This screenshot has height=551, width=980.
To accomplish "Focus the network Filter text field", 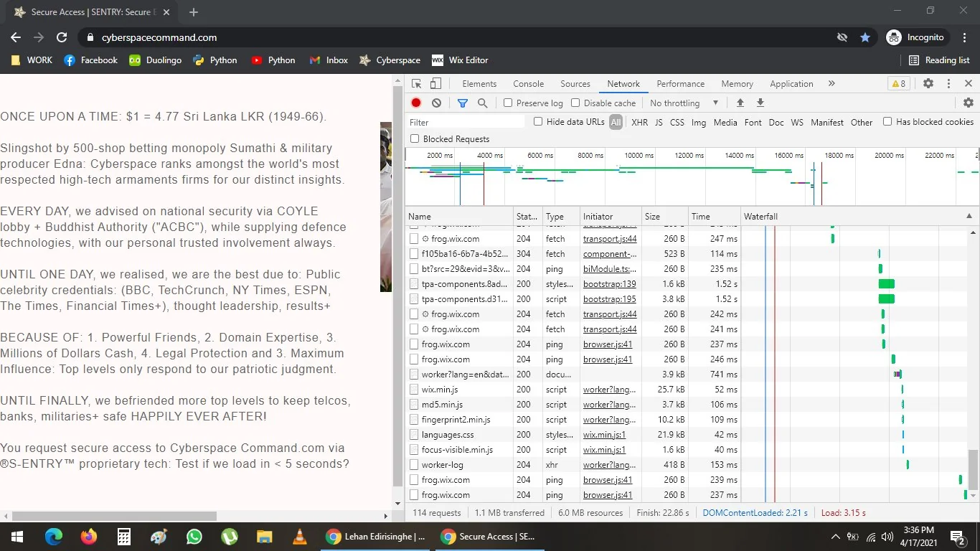I will click(467, 123).
